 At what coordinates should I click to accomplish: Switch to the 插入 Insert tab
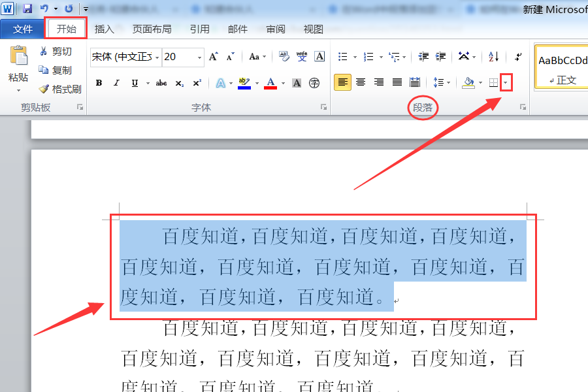pos(104,29)
